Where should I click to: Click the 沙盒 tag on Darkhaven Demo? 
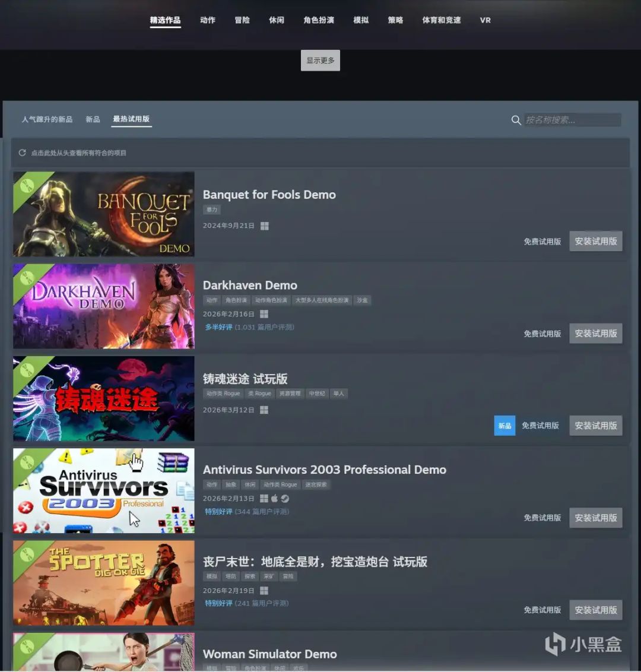[x=362, y=300]
